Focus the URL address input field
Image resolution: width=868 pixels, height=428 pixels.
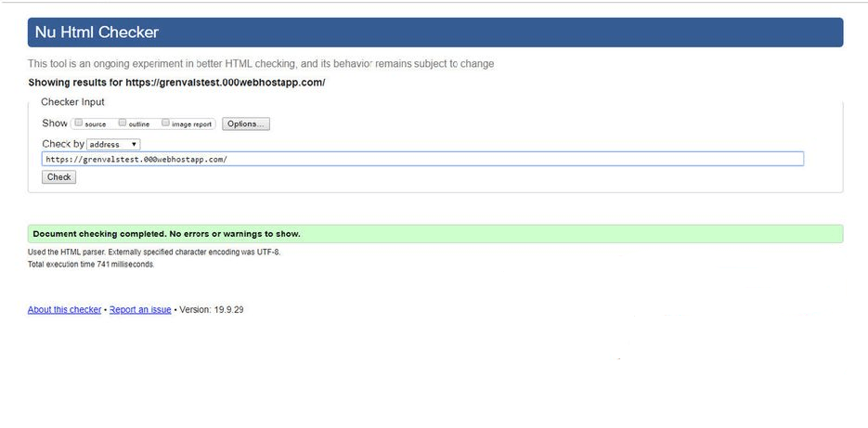[423, 159]
